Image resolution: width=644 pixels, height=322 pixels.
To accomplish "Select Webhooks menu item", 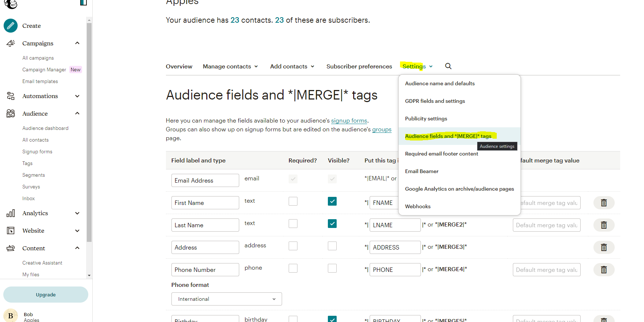I will tap(459, 206).
